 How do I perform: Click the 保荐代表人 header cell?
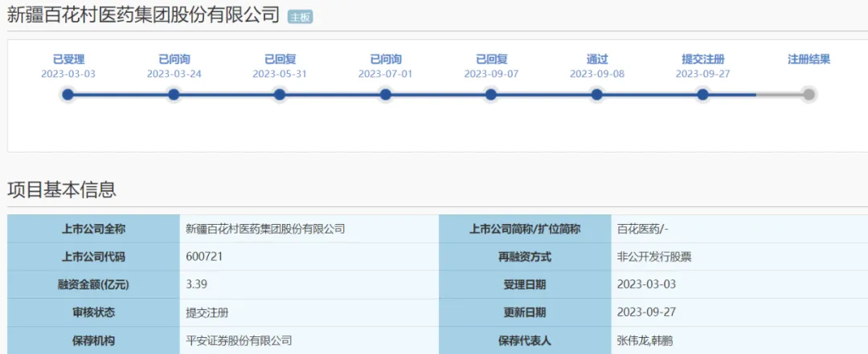525,340
